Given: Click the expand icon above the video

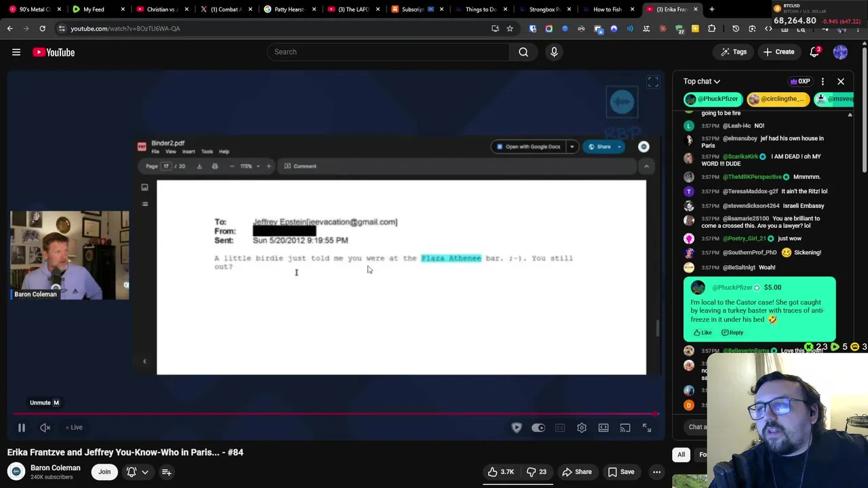Looking at the screenshot, I should [653, 82].
